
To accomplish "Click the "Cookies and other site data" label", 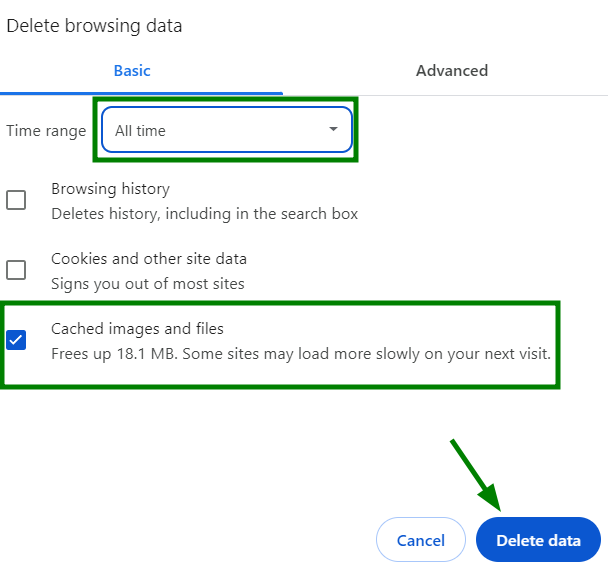I will coord(149,259).
